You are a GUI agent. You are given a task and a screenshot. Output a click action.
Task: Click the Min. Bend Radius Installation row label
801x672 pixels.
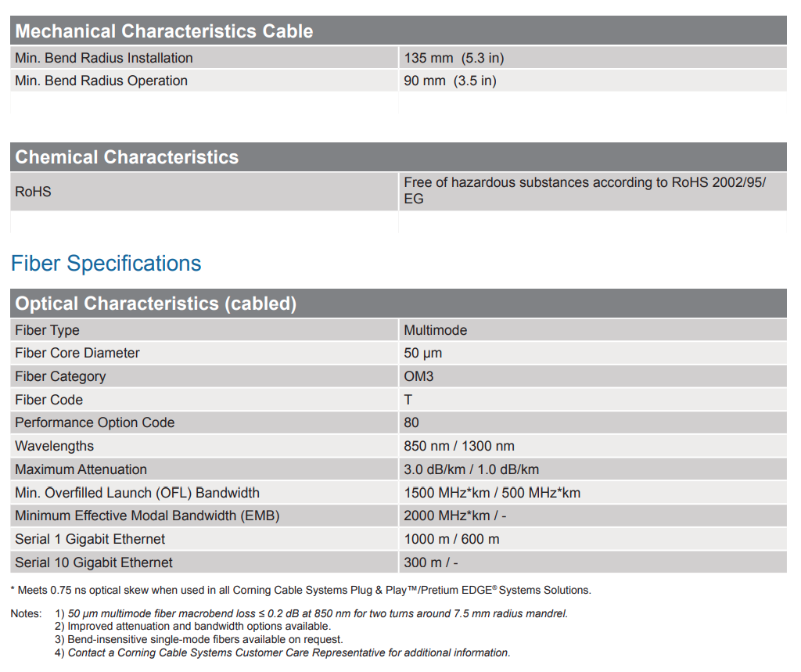(104, 58)
